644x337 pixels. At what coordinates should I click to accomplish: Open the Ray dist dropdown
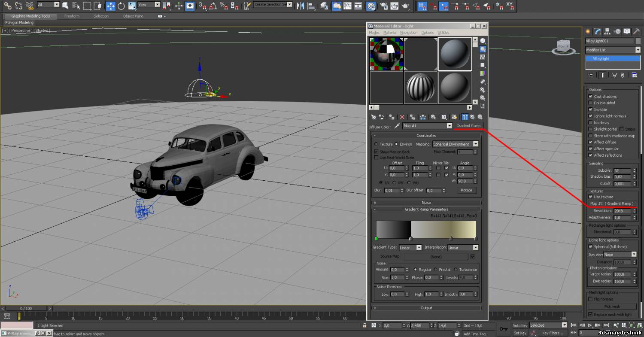(x=620, y=255)
